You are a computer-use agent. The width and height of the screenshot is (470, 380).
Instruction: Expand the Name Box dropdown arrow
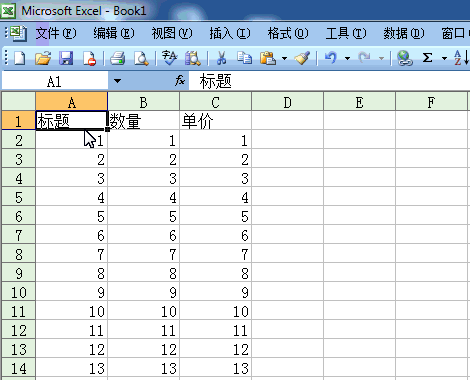click(x=117, y=81)
